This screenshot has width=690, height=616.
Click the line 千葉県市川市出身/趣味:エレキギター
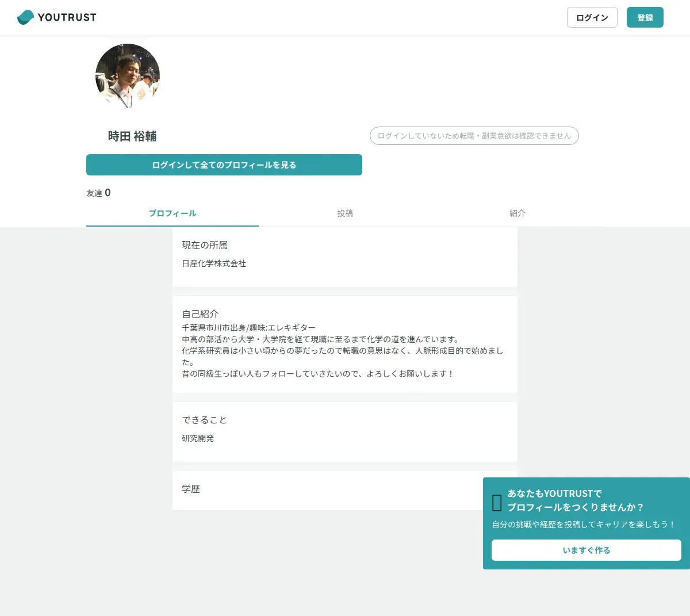point(249,328)
